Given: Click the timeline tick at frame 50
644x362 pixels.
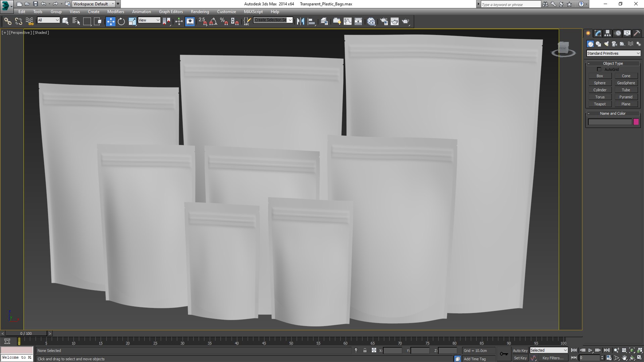Looking at the screenshot, I should click(x=291, y=341).
